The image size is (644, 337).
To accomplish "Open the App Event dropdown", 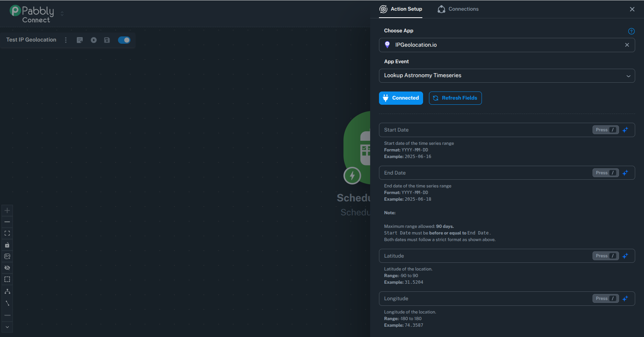I will pyautogui.click(x=507, y=76).
